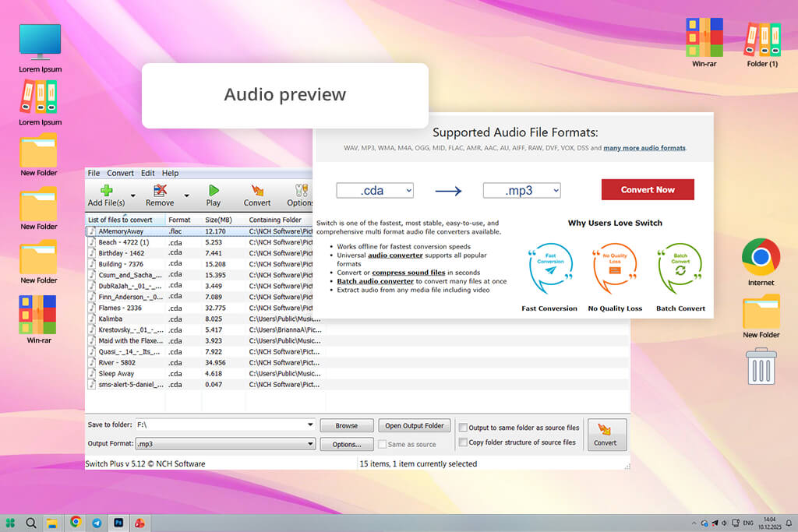Click the Open Output Folder button

[x=415, y=426]
